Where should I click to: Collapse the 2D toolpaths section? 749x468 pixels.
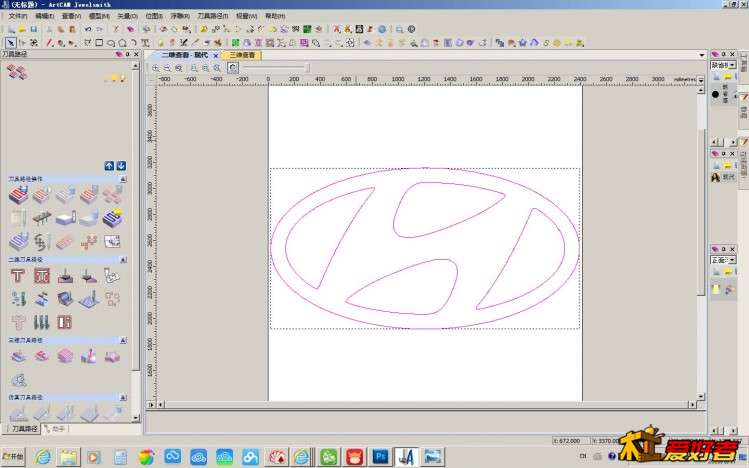click(x=123, y=260)
